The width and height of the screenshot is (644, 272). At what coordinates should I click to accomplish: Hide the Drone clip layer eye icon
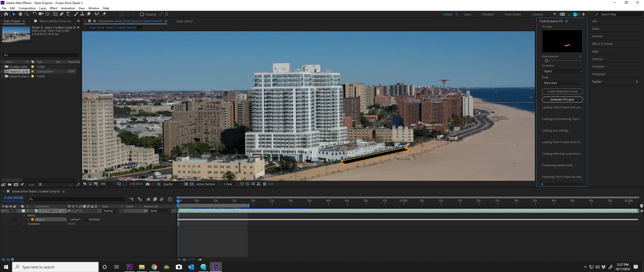3,211
